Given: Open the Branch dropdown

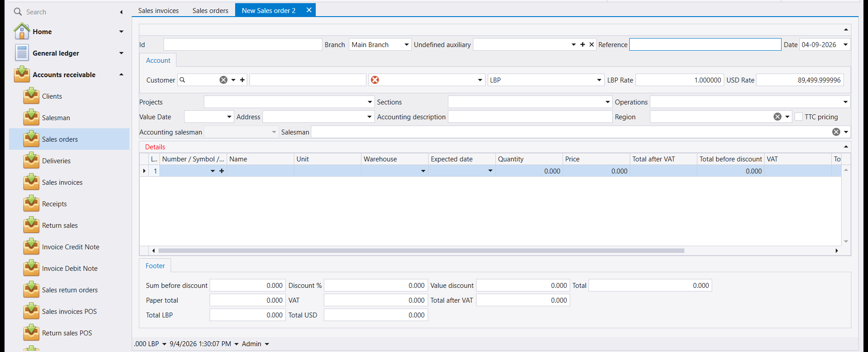Looking at the screenshot, I should point(407,44).
